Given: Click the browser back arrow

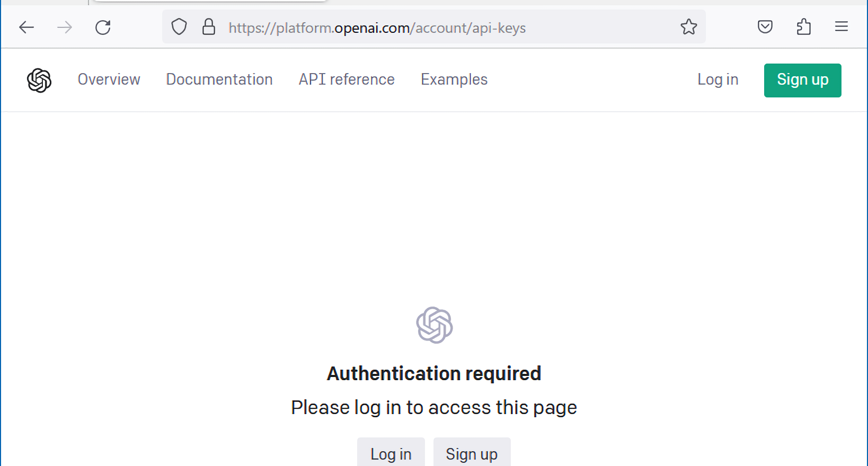Looking at the screenshot, I should [26, 27].
